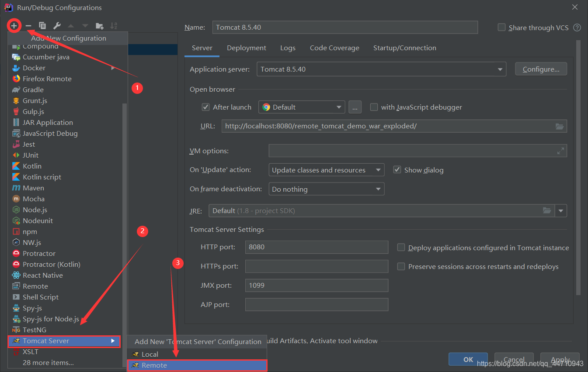Screen dimensions: 588x372
Task: Click the Sort Configurations toolbar icon
Action: [x=114, y=26]
